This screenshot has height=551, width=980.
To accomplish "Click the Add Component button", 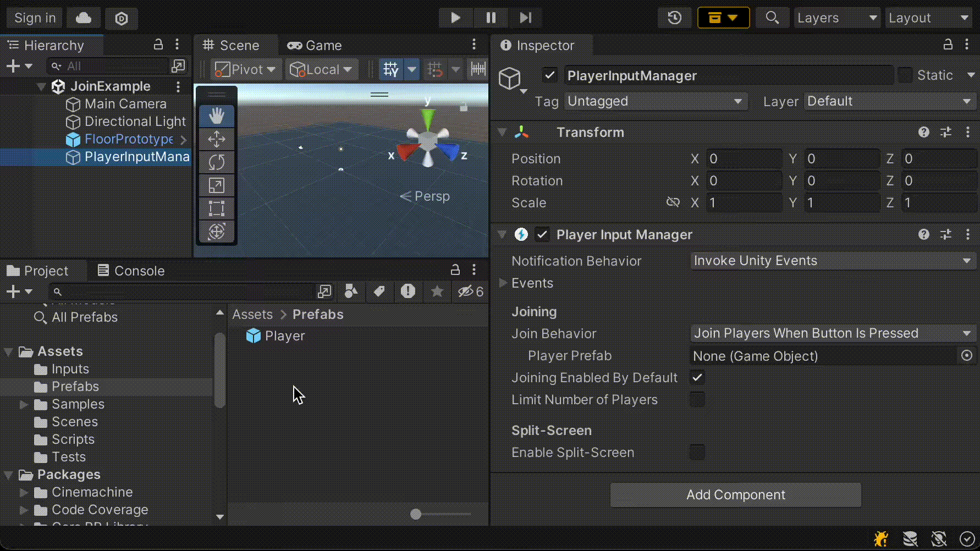I will (x=735, y=495).
